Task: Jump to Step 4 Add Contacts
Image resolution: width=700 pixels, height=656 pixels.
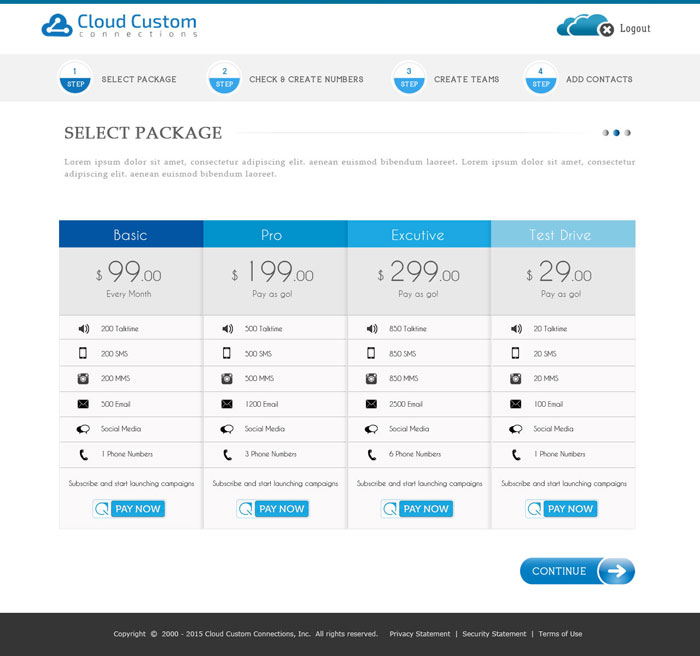Action: (578, 79)
